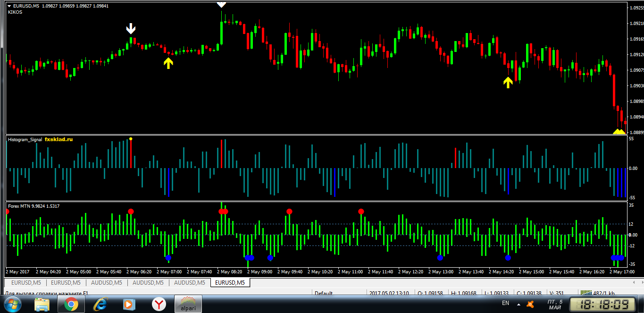Open Yandex browser from the taskbar
Screen dimensions: 644x313
pyautogui.click(x=159, y=305)
